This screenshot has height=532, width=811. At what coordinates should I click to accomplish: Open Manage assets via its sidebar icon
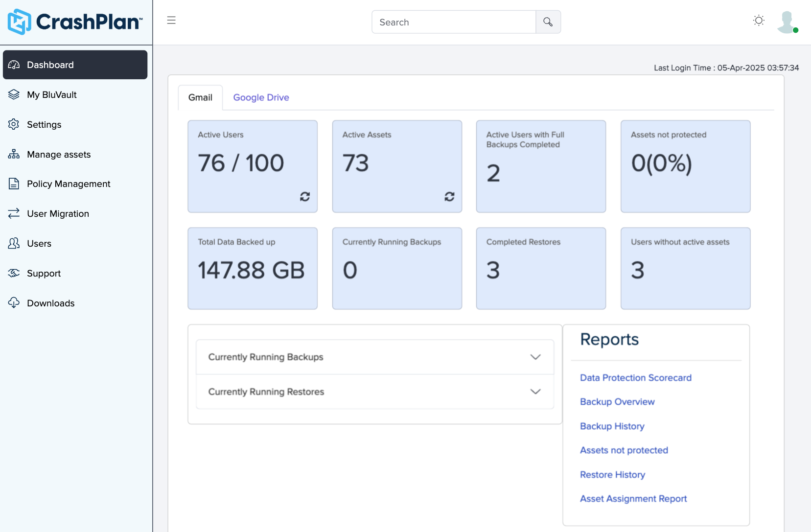click(x=13, y=154)
